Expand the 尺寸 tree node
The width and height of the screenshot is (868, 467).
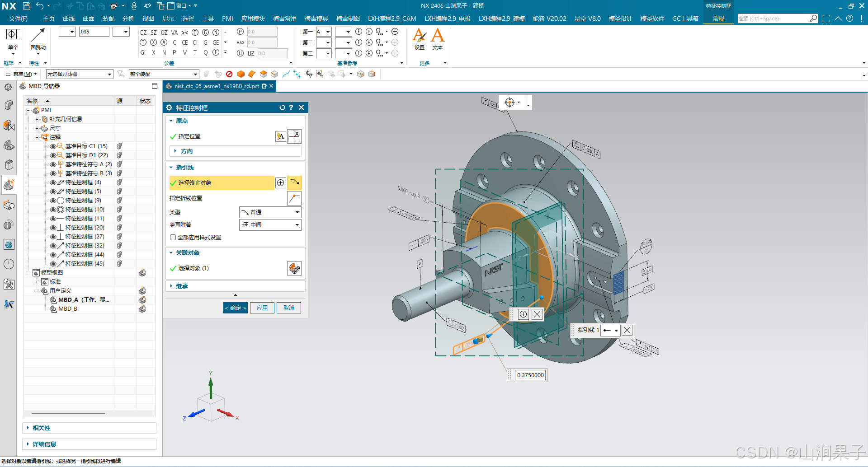(37, 128)
